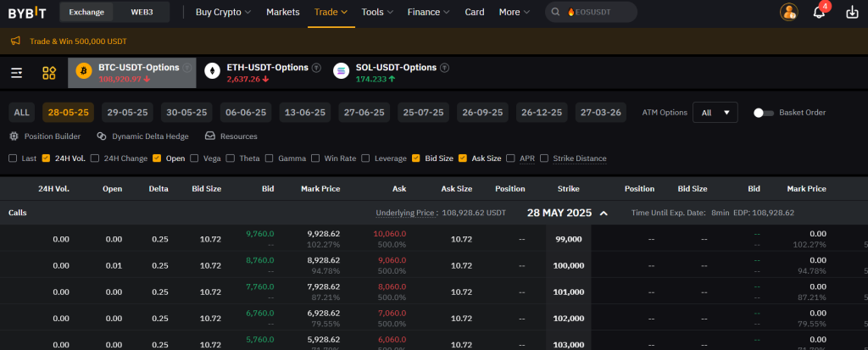Select SOL-USDT-Options tab

pyautogui.click(x=391, y=72)
